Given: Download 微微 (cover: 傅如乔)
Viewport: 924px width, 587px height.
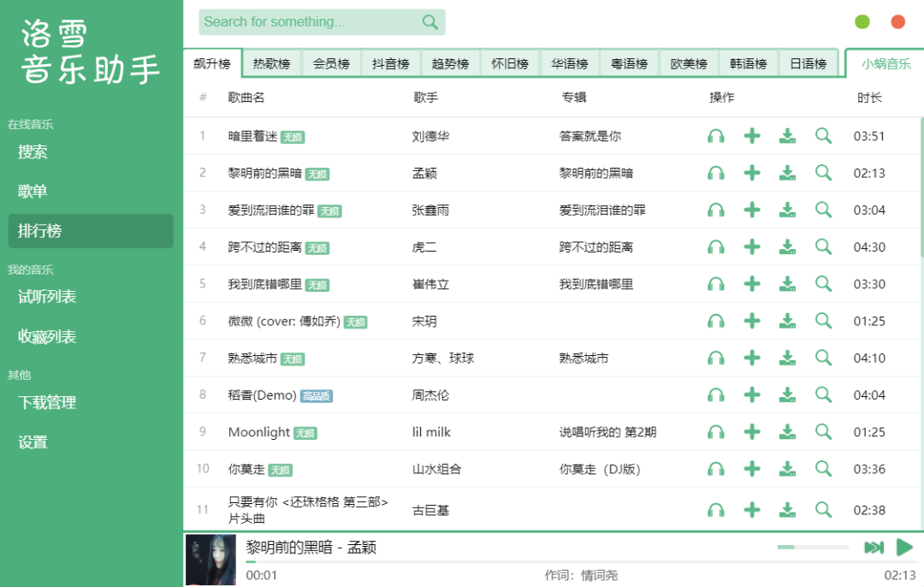Looking at the screenshot, I should 787,321.
